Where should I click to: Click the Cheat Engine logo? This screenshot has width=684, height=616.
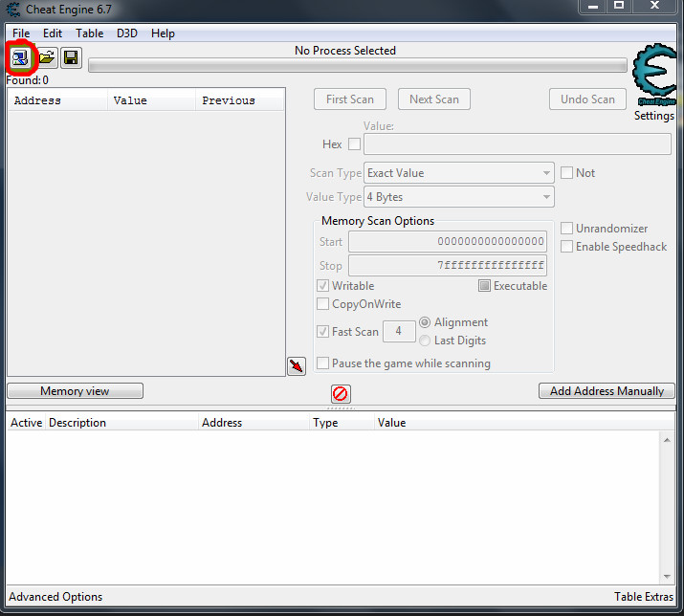pyautogui.click(x=654, y=75)
